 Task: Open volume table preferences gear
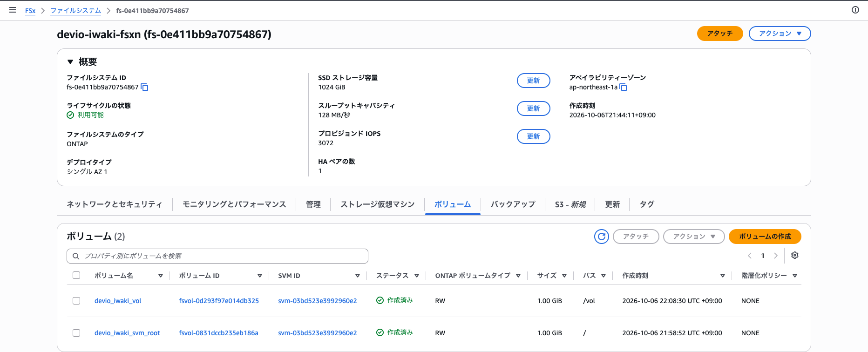point(795,255)
